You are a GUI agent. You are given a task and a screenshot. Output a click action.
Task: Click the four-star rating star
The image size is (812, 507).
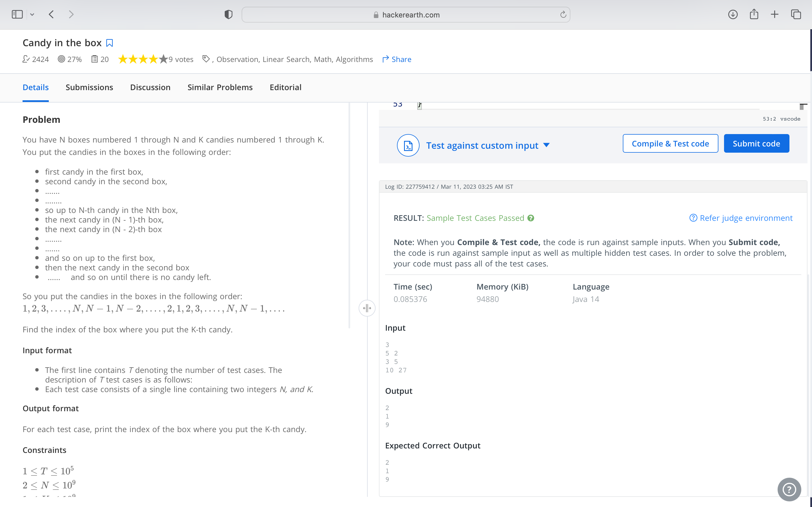pyautogui.click(x=153, y=59)
